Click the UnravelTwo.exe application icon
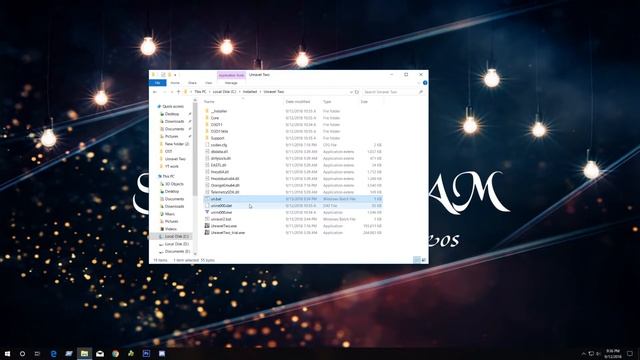This screenshot has height=360, width=640. tap(207, 226)
